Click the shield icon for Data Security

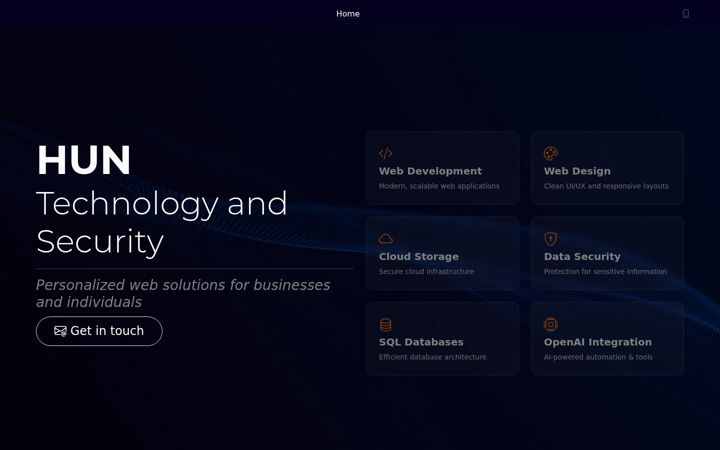(x=551, y=239)
